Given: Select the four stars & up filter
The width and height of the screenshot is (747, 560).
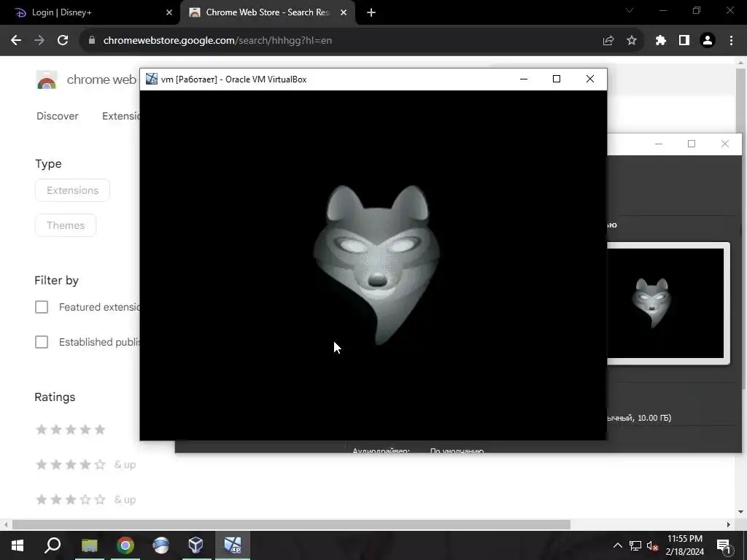Looking at the screenshot, I should tap(86, 464).
